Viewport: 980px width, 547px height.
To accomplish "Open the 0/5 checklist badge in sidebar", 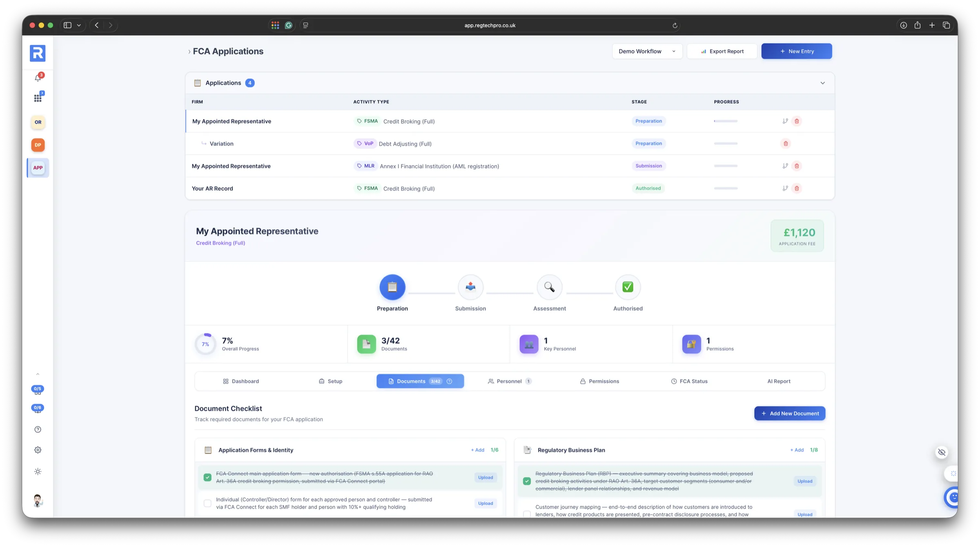I will [x=38, y=390].
